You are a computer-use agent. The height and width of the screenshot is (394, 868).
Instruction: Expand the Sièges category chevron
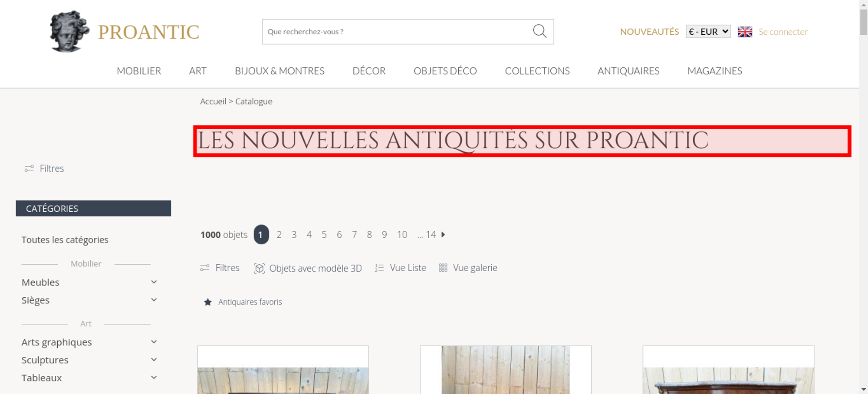coord(154,300)
